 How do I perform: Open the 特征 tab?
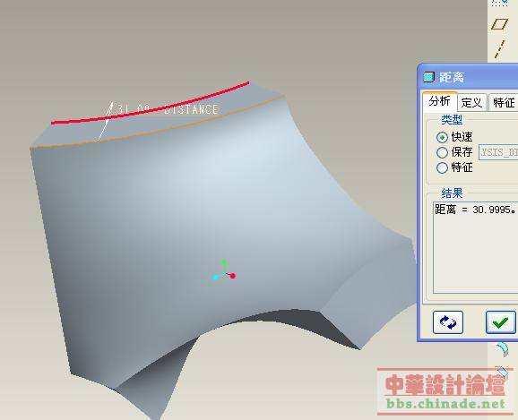pos(503,102)
